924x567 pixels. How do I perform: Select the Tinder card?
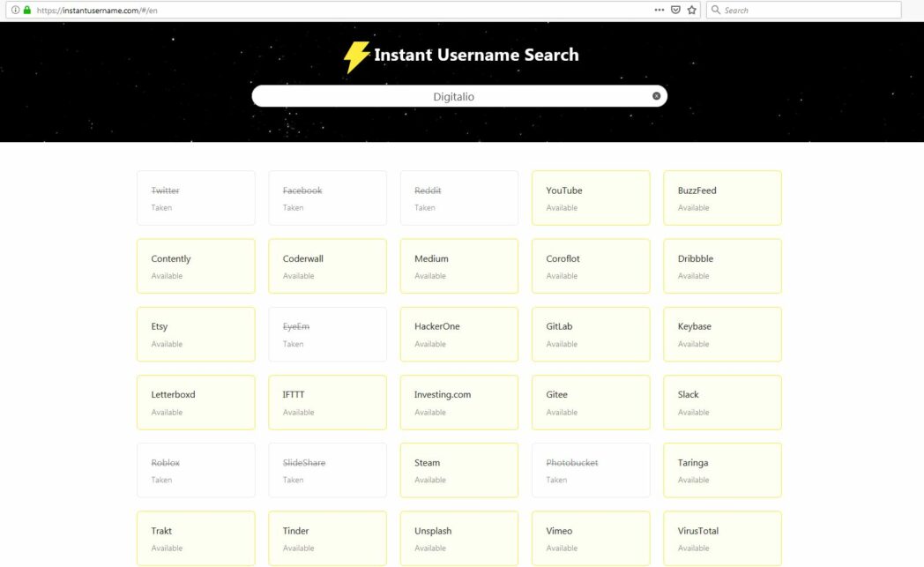point(328,539)
